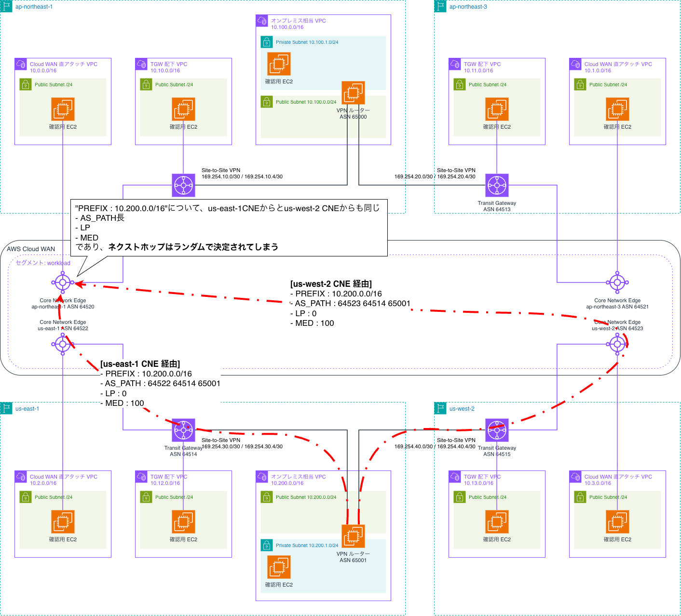The width and height of the screenshot is (681, 616).
Task: Click the lock icon of Public Subnet 10.100.0.0/24
Action: tap(267, 102)
